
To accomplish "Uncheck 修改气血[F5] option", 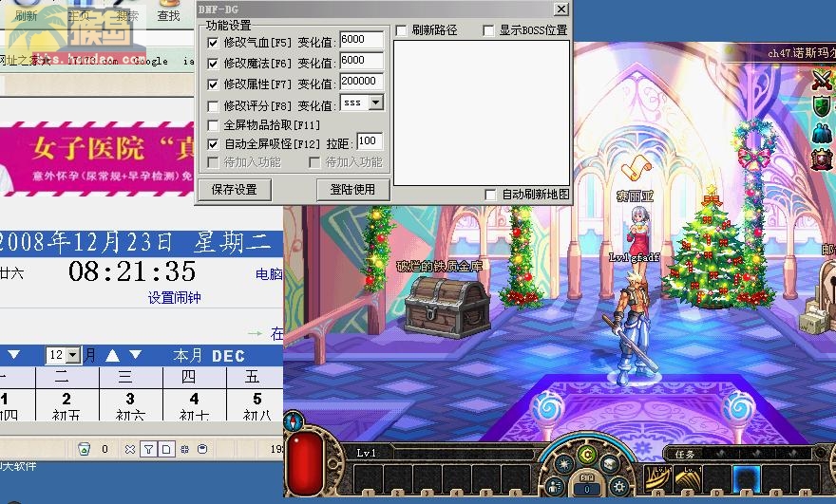I will point(213,43).
